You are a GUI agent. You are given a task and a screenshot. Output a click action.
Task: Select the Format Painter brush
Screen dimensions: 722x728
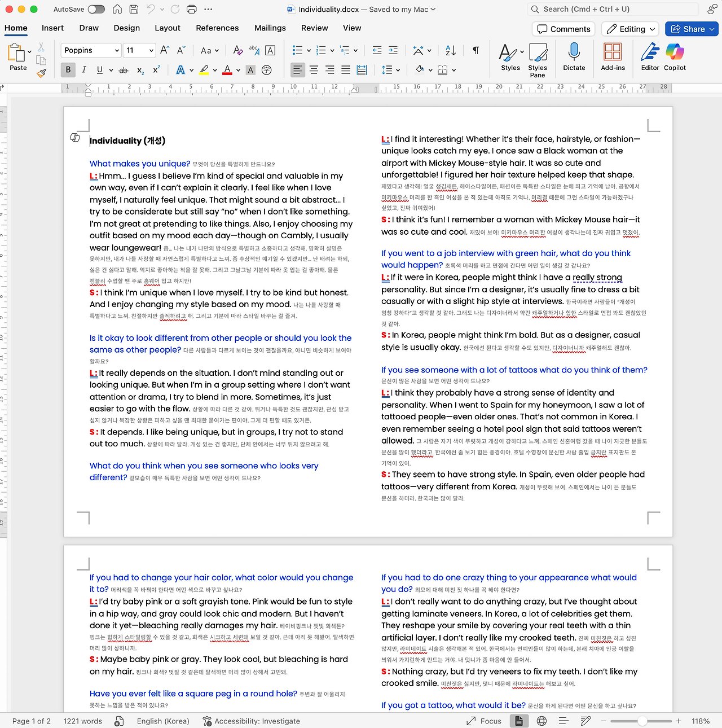point(41,73)
